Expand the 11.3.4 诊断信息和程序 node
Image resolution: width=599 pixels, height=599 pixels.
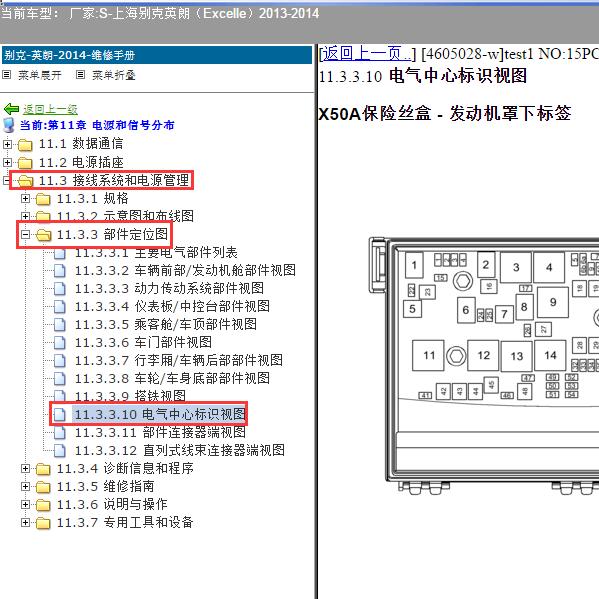click(x=25, y=468)
